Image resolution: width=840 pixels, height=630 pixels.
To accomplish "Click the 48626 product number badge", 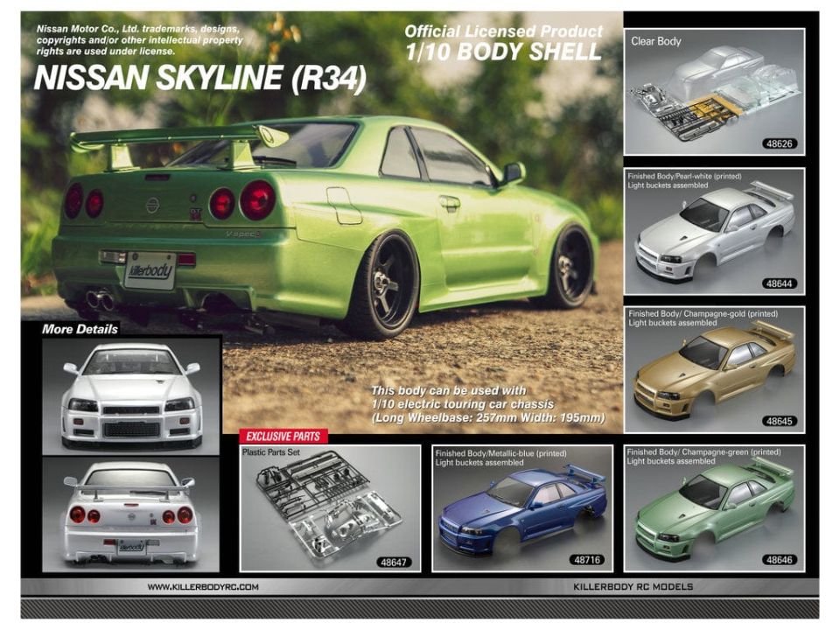I will [779, 143].
